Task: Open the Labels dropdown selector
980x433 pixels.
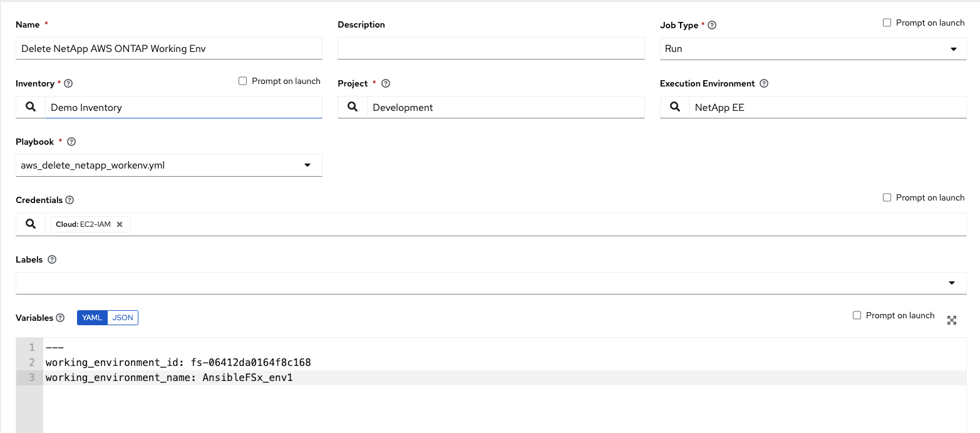Action: click(x=490, y=283)
